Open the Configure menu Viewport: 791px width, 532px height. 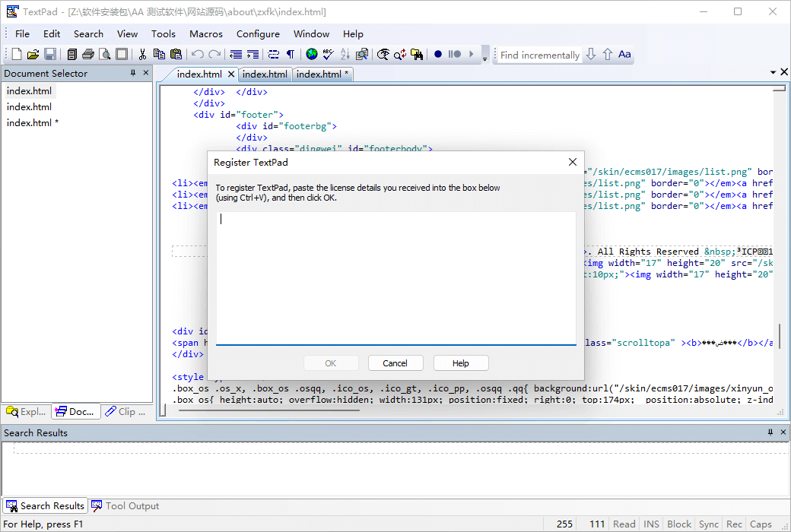(258, 33)
